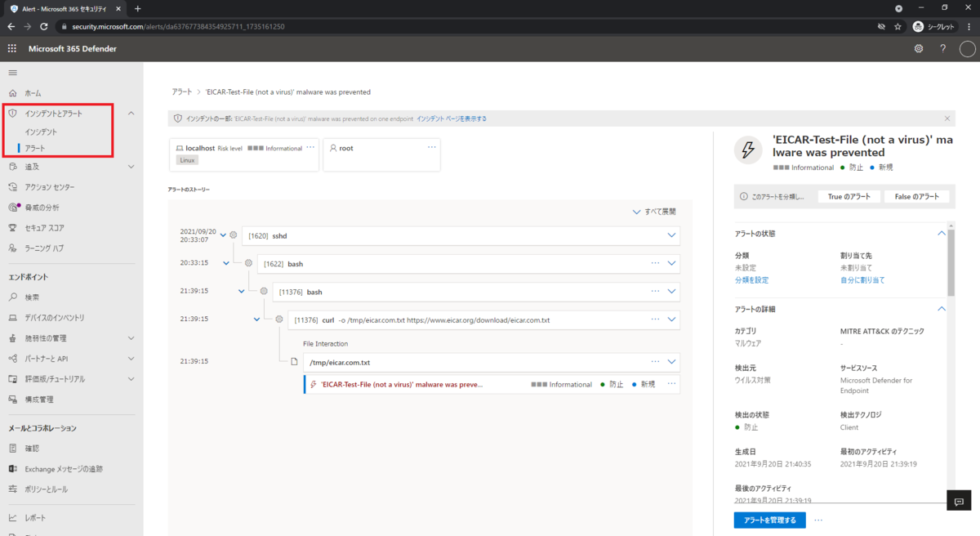Click the Linux tag on device card
The width and height of the screenshot is (980, 536).
tap(187, 160)
